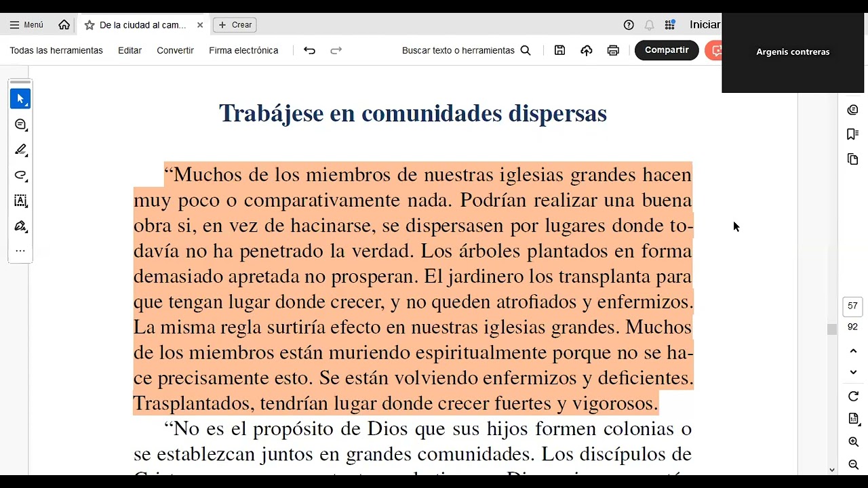The height and width of the screenshot is (488, 868).
Task: Select the fill and sign pen tool
Action: tap(20, 226)
